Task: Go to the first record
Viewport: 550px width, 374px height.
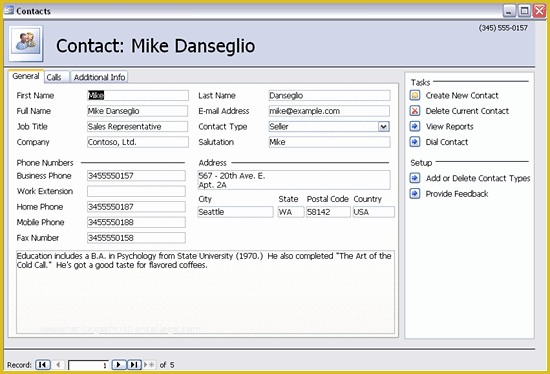Action: click(x=43, y=365)
